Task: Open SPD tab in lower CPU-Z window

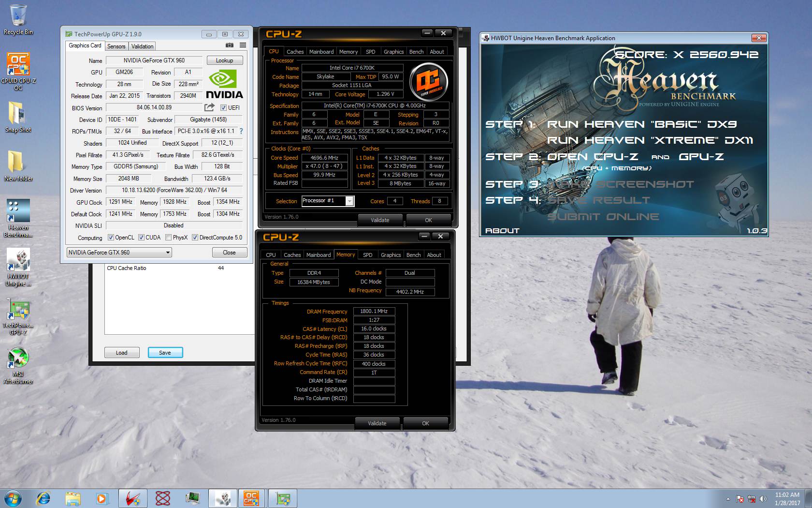Action: click(367, 255)
